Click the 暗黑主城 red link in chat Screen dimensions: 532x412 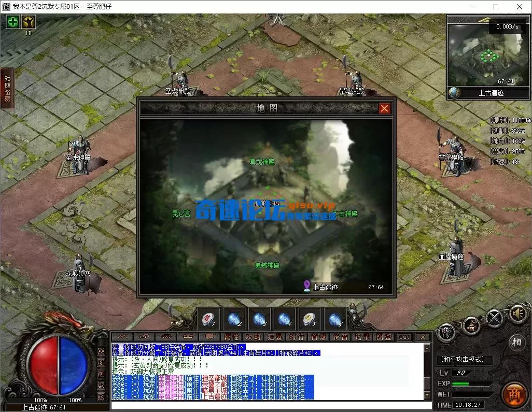tap(215, 390)
